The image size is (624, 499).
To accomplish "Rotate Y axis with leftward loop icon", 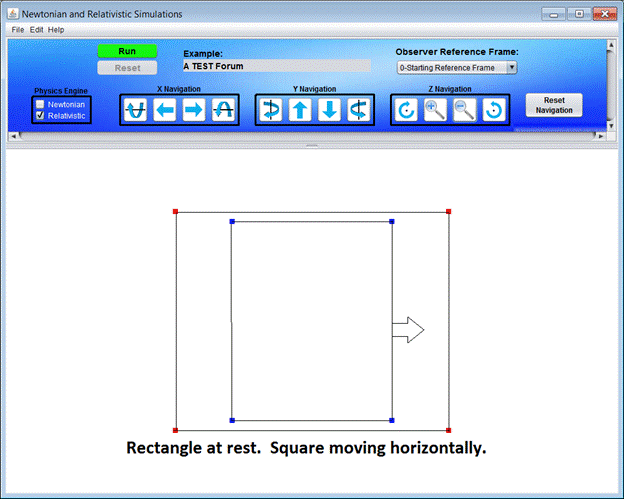I will [x=359, y=110].
